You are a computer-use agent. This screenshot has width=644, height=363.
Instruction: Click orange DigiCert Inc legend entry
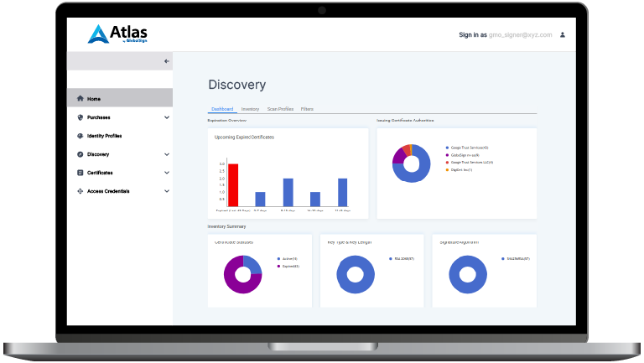(x=460, y=170)
